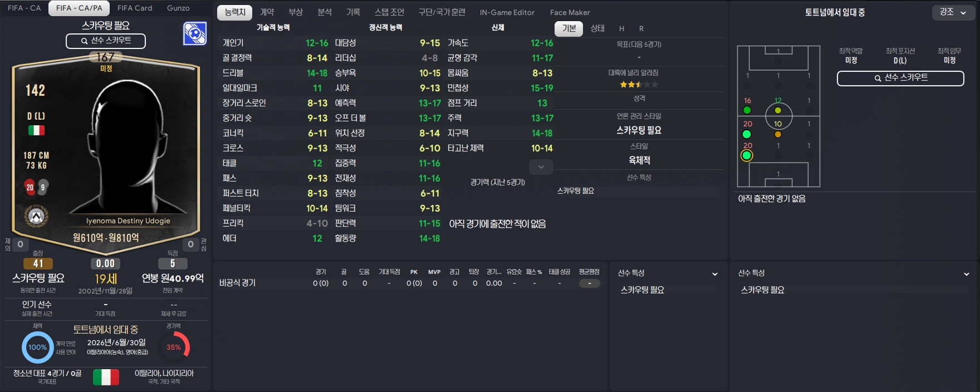Switch to the Gunzo tab
Viewport: 980px width, 392px height.
pos(178,8)
